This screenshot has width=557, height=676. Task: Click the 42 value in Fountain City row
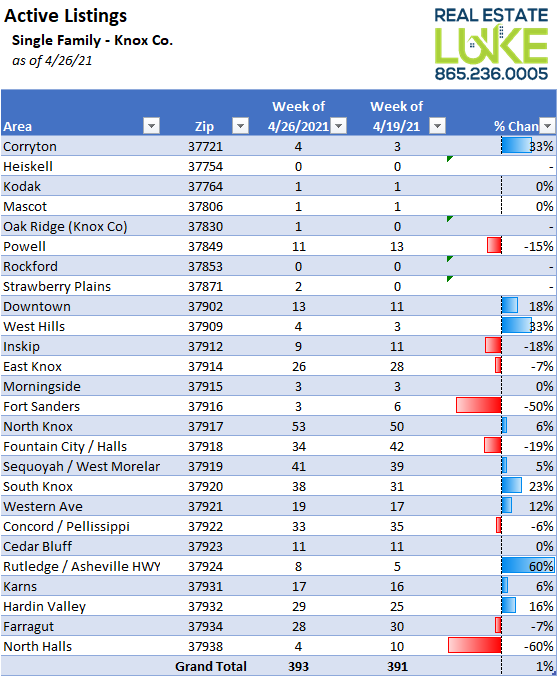397,447
